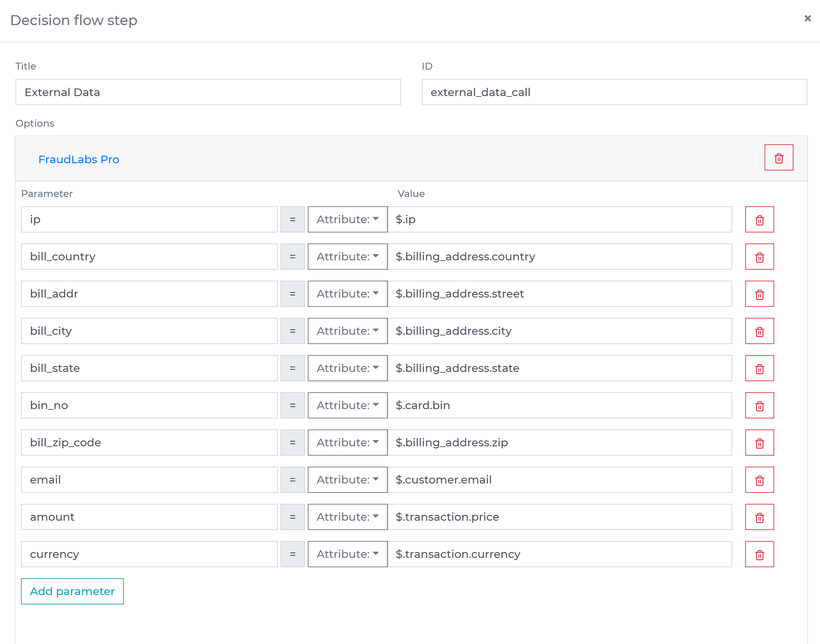This screenshot has height=644, width=820.
Task: Edit the currency parameter name field
Action: tap(149, 554)
